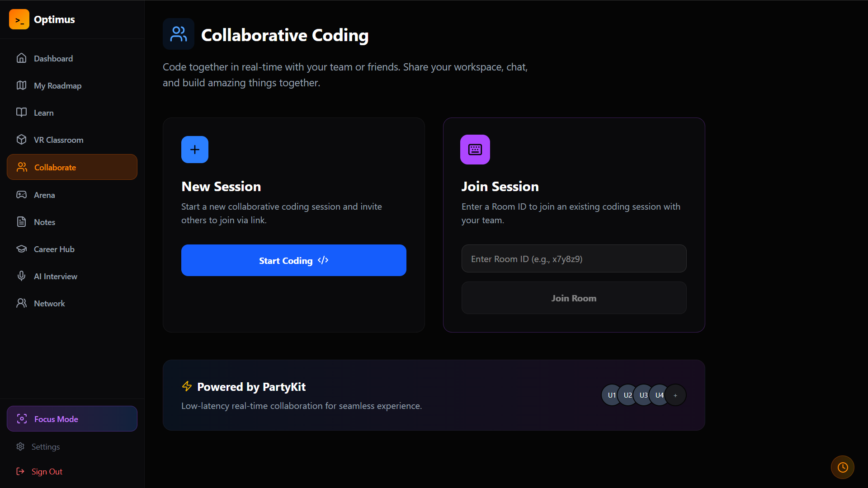Open the Dashboard page
The image size is (868, 488).
point(53,58)
